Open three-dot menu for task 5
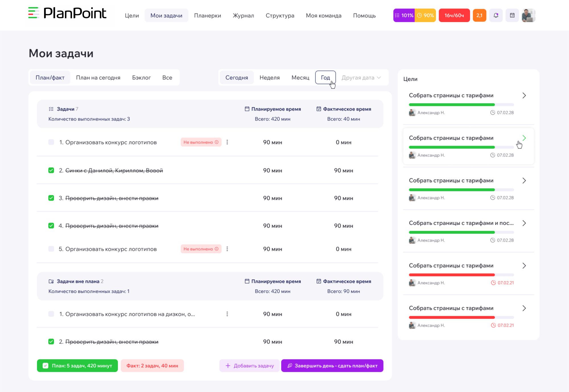 227,249
